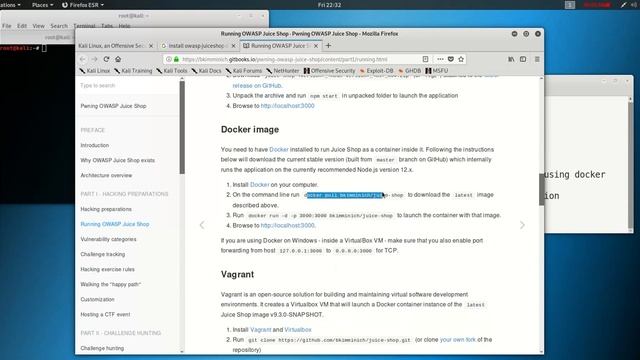Reload the page in Firefox
640x360 pixels.
pos(106,59)
